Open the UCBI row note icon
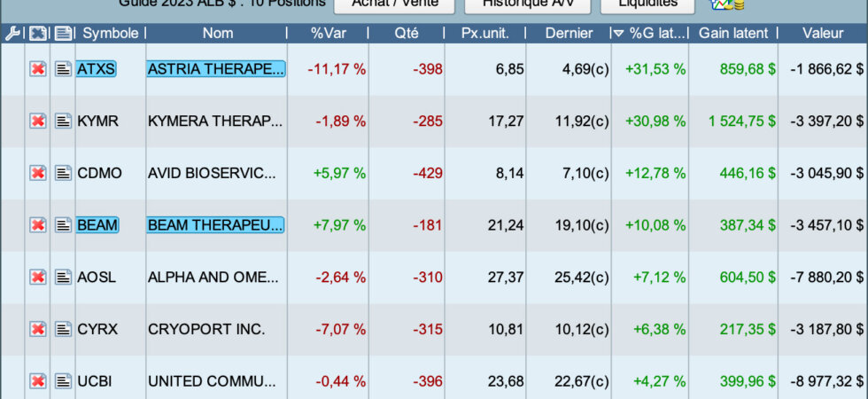 click(63, 381)
